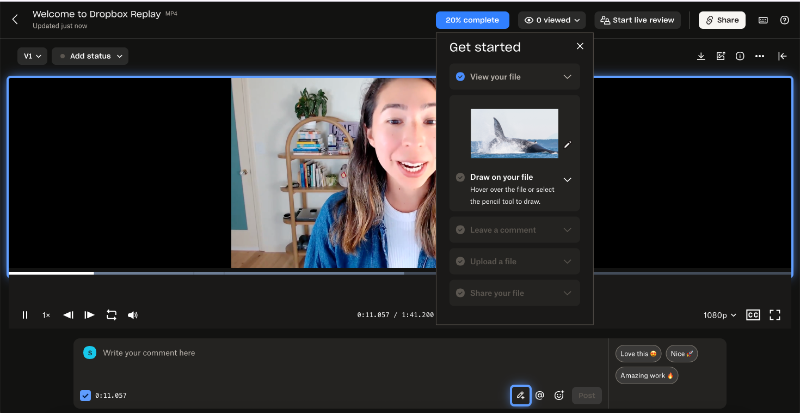
Task: Click the video progress bar
Action: pyautogui.click(x=400, y=273)
